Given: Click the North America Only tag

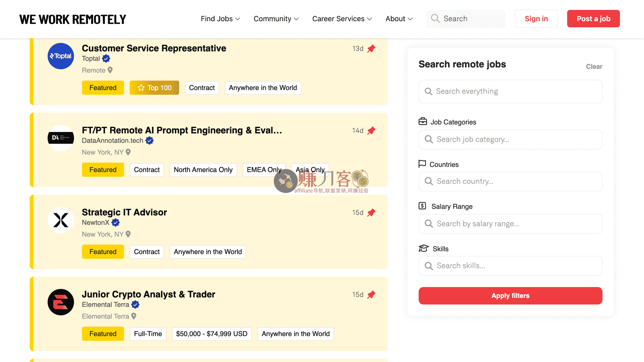Looking at the screenshot, I should (x=203, y=170).
